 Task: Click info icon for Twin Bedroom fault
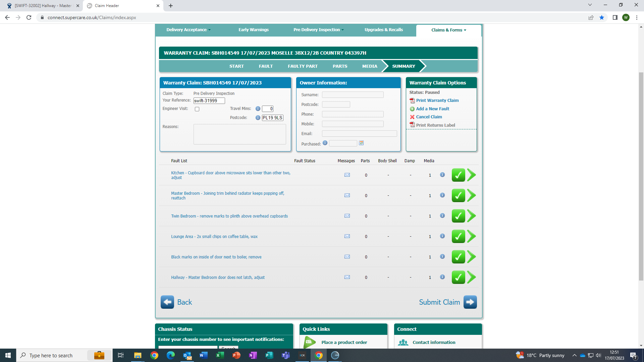pos(442,216)
